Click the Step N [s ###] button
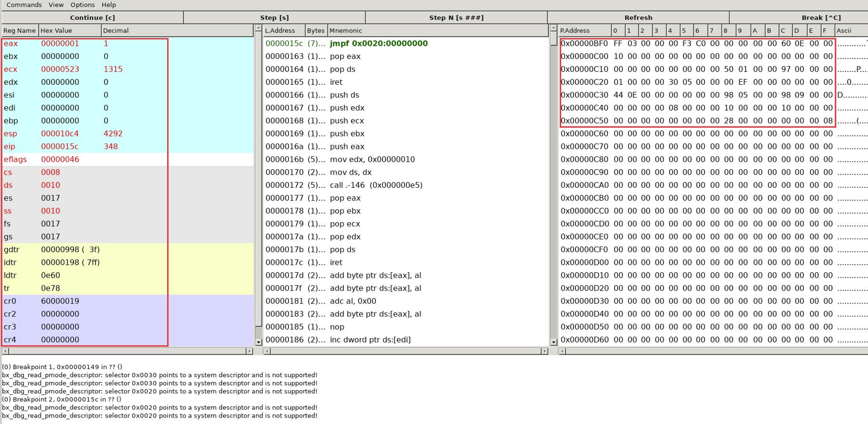Viewport: 868px width, 424px height. click(456, 17)
